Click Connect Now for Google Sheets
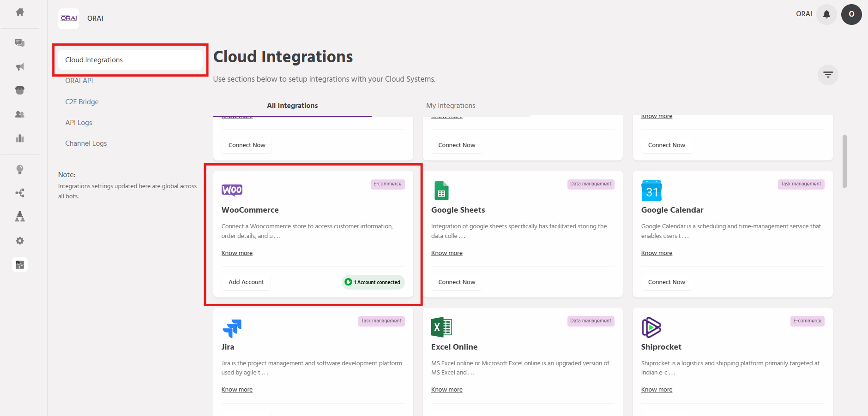 [457, 282]
